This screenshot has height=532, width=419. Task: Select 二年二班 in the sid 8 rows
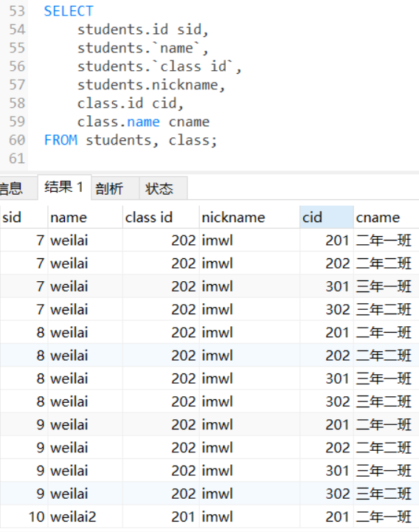pos(386,356)
